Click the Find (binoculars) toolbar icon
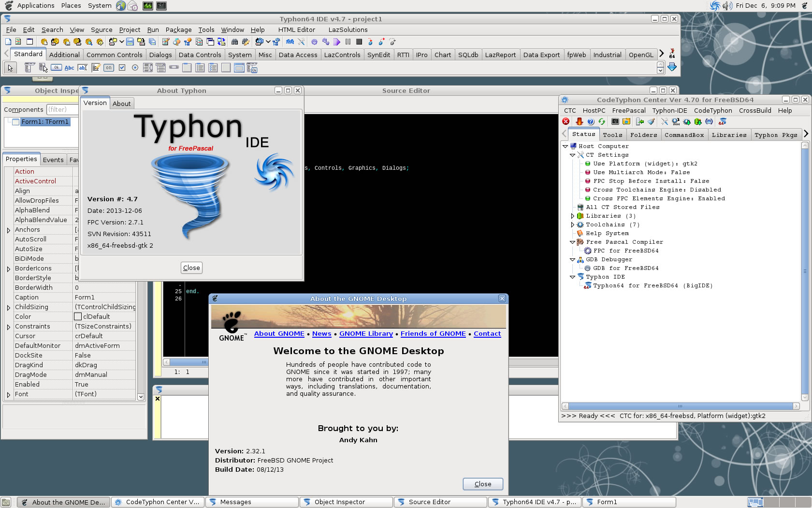The height and width of the screenshot is (508, 812). (x=234, y=42)
